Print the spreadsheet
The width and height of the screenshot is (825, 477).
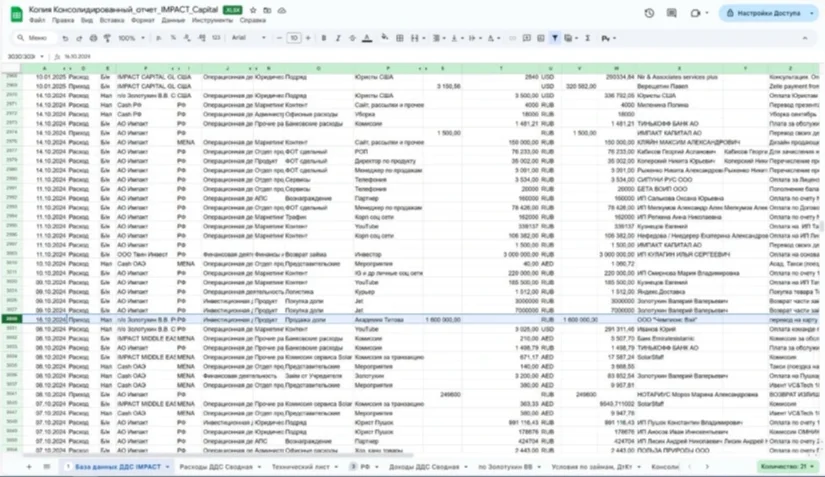click(93, 38)
